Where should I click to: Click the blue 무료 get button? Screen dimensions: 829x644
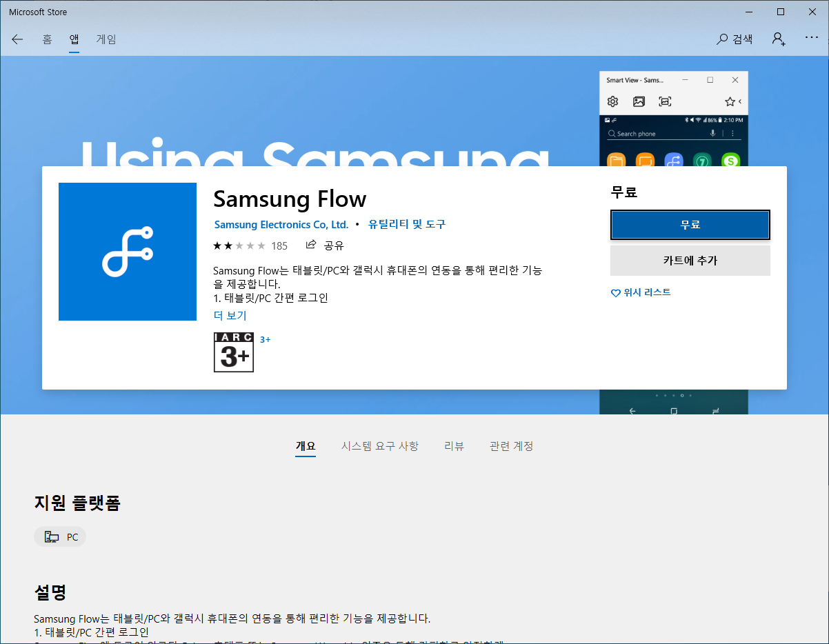click(x=690, y=225)
